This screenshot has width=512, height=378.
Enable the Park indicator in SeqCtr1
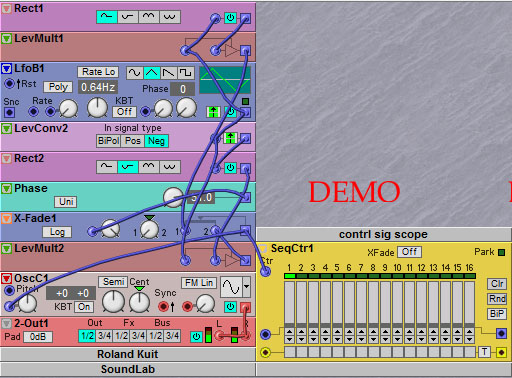[501, 252]
